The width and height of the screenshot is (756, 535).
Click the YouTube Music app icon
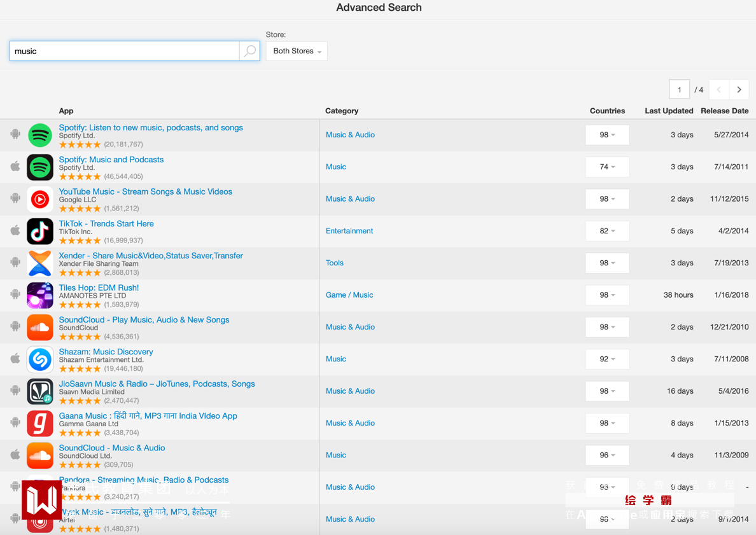click(x=40, y=200)
